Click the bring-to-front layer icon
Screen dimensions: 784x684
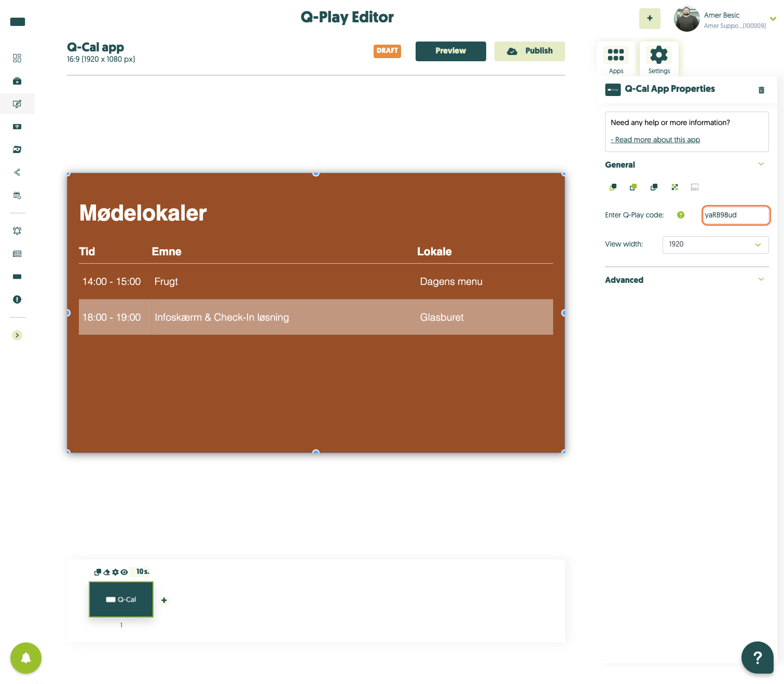pos(613,187)
